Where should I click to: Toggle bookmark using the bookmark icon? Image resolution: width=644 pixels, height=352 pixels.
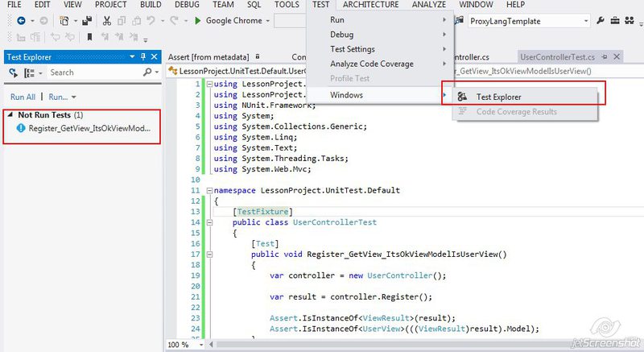[x=89, y=38]
